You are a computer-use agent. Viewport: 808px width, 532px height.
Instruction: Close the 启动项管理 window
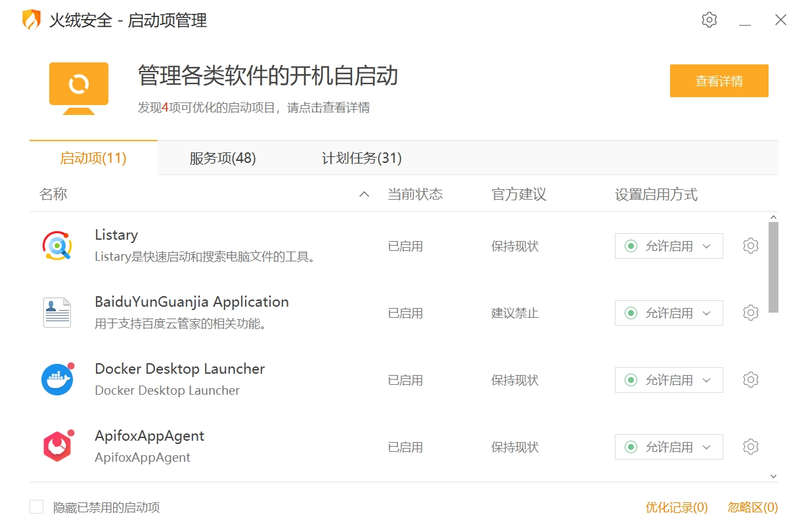point(780,20)
